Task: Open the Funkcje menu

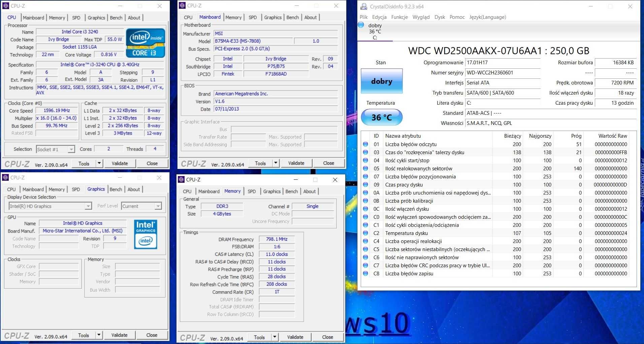Action: [x=399, y=17]
